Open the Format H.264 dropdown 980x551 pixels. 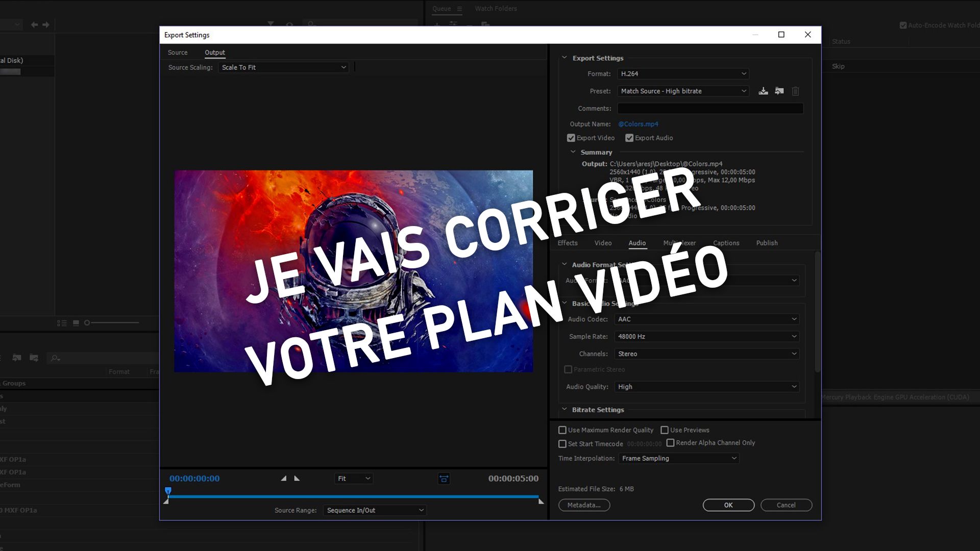683,74
